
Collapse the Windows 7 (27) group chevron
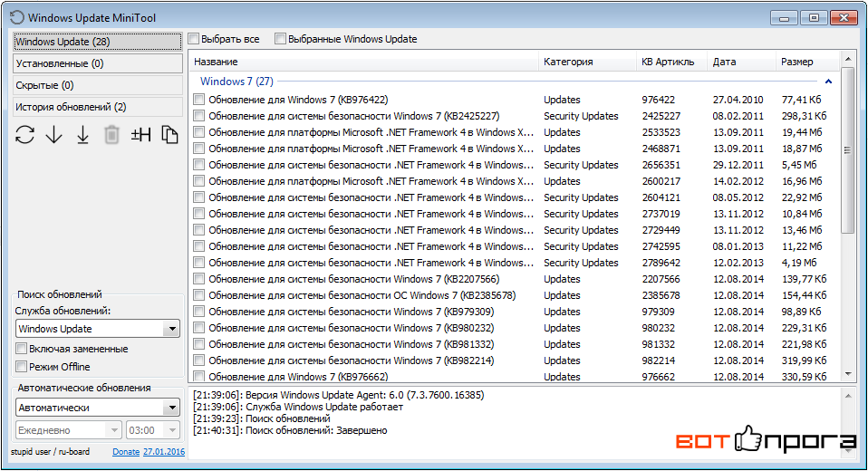coord(828,82)
